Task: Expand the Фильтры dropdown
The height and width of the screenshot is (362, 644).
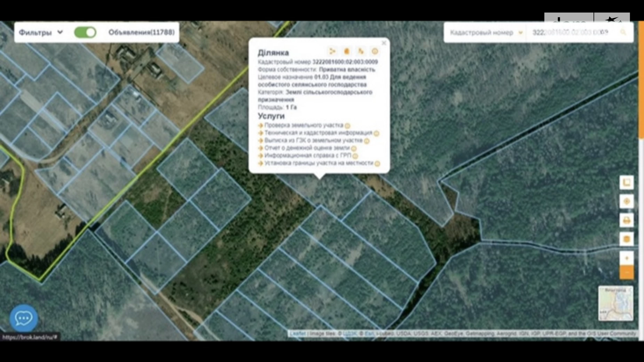Action: (40, 32)
